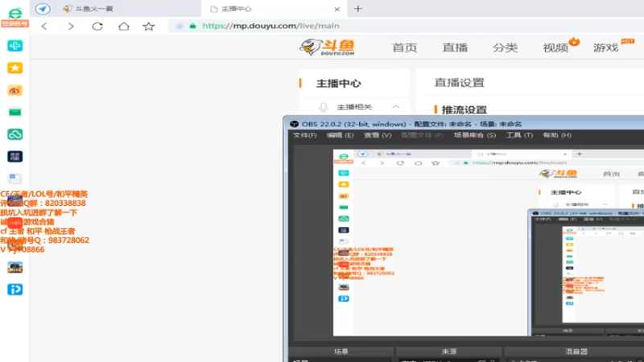Click the OBS logo in the OBS title bar
Screen dimensions: 644x362
(294, 124)
